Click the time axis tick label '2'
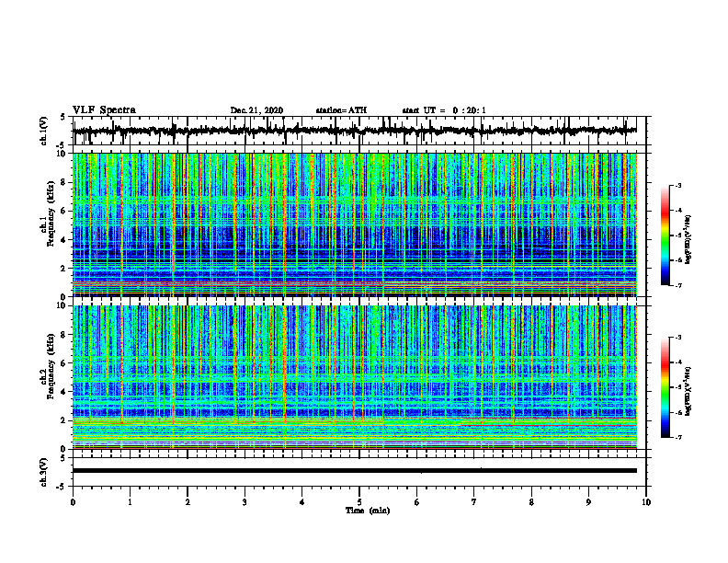 [x=188, y=502]
